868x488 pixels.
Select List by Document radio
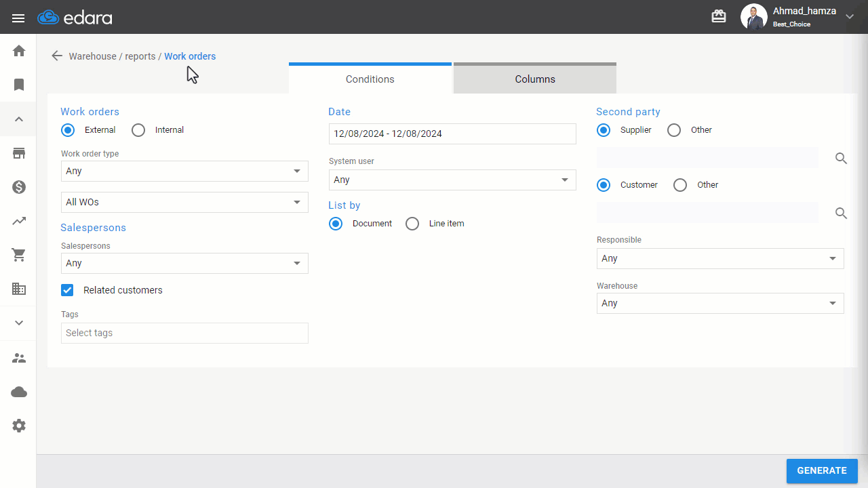pos(336,224)
